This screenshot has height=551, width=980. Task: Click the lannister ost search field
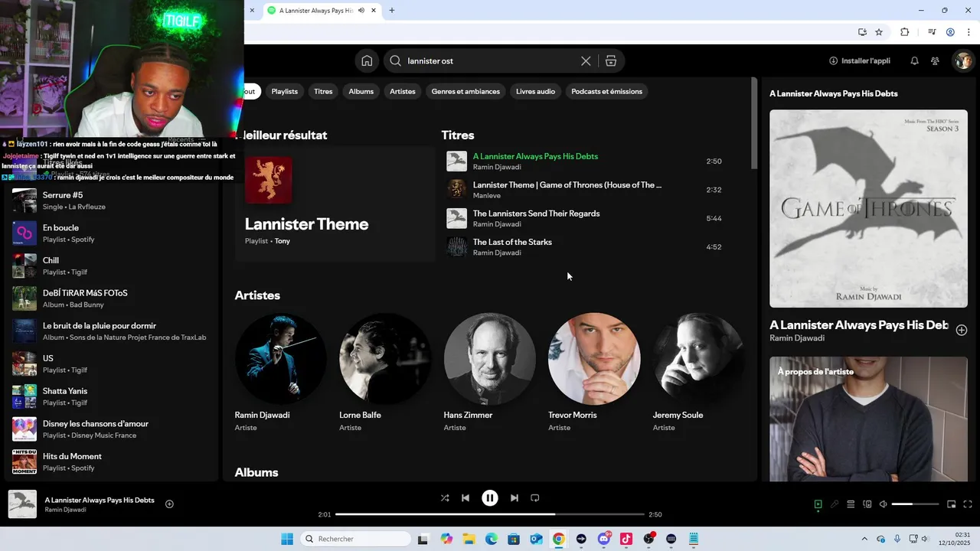point(490,60)
